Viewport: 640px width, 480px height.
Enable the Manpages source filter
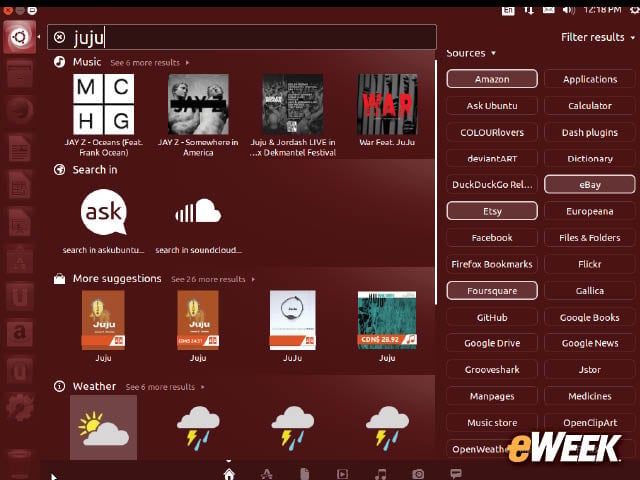point(492,396)
